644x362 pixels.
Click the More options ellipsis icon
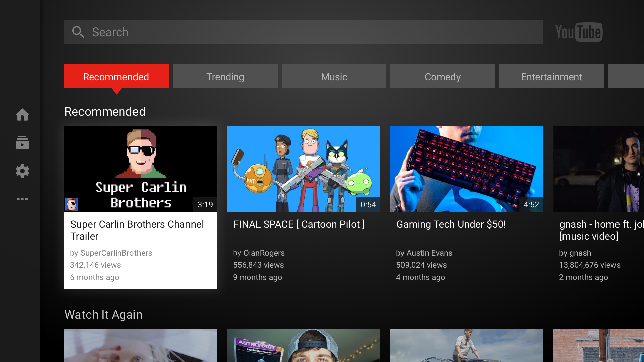click(x=22, y=199)
